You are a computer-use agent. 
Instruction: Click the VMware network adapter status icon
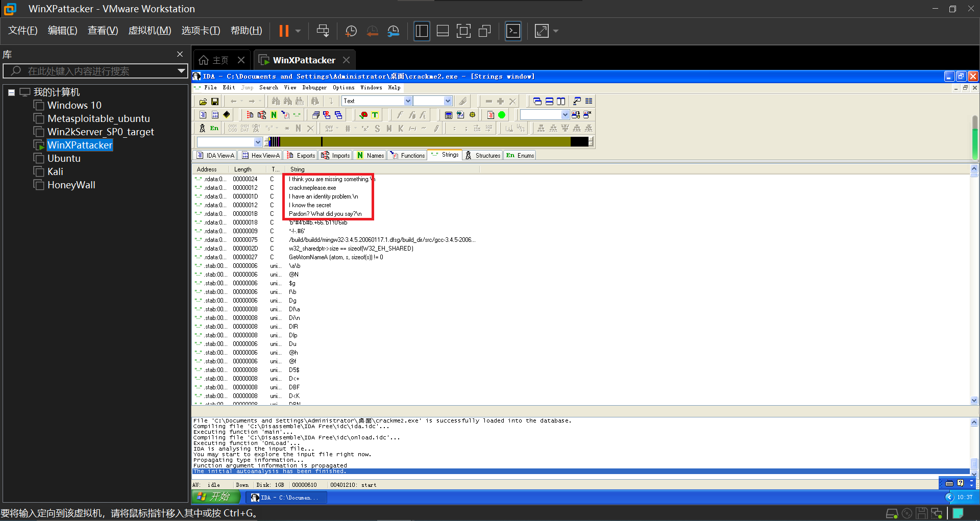937,513
